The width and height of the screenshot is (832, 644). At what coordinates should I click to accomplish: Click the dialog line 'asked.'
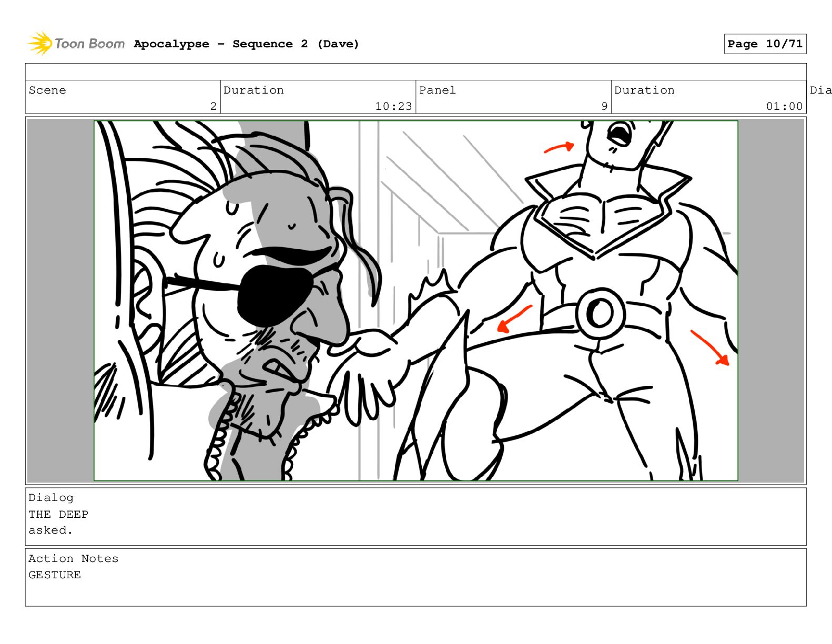click(x=50, y=530)
